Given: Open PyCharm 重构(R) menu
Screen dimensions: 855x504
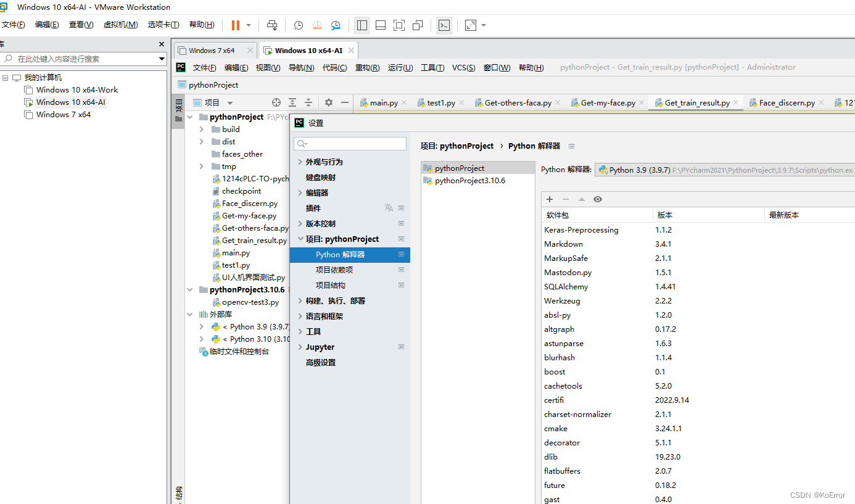Looking at the screenshot, I should tap(368, 68).
